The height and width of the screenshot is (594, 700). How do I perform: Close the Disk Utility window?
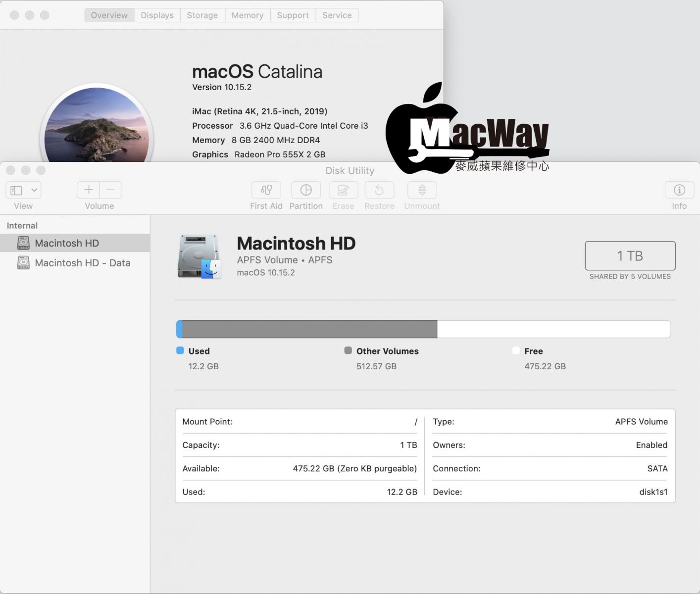click(x=10, y=170)
